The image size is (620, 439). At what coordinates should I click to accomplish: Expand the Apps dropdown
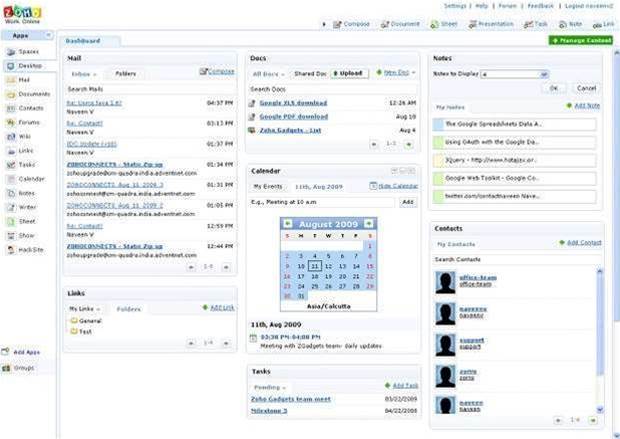[49, 35]
